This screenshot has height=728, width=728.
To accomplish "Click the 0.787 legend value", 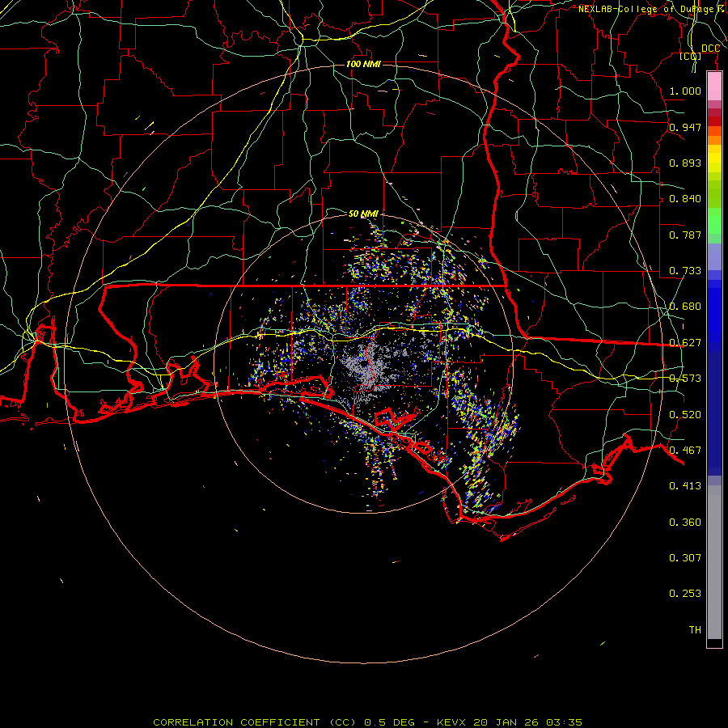I will tap(685, 235).
